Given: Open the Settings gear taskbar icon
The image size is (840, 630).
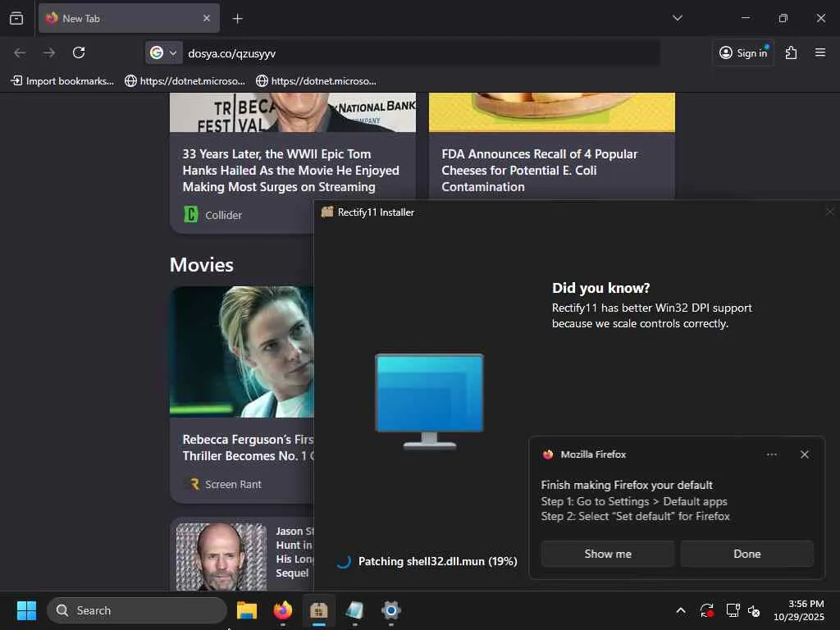Looking at the screenshot, I should coord(390,610).
